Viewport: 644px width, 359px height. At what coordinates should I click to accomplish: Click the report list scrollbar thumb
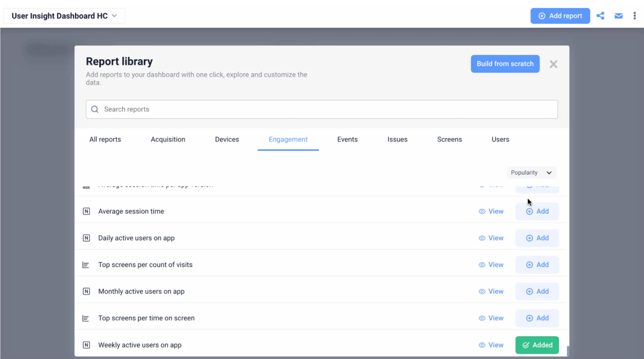coord(568,350)
